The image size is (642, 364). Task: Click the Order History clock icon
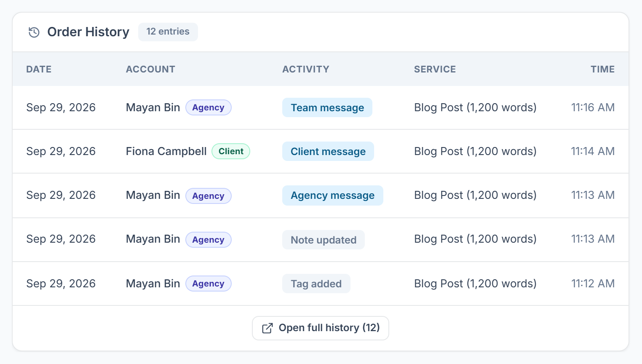pos(34,32)
